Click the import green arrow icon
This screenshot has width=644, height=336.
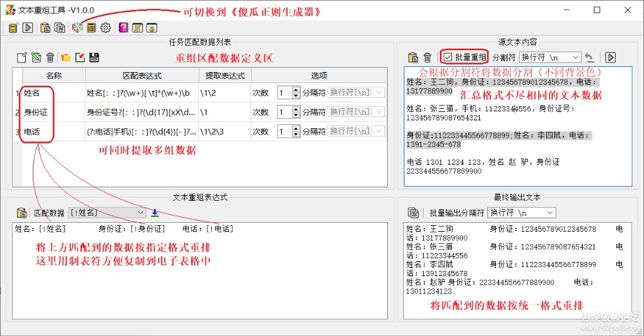(x=80, y=57)
